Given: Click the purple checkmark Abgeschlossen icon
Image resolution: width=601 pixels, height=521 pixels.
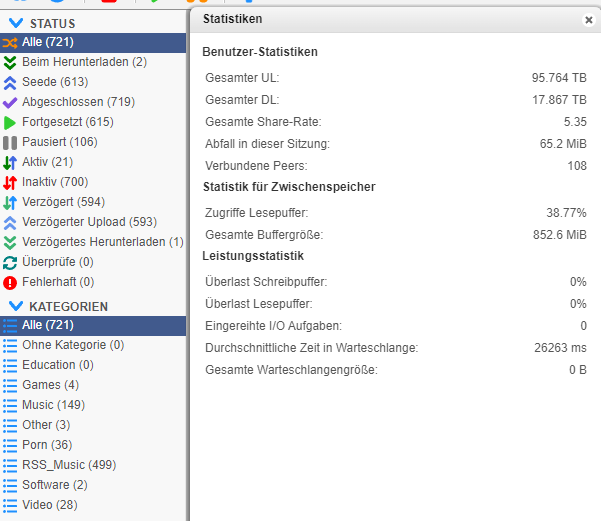Looking at the screenshot, I should (x=10, y=102).
